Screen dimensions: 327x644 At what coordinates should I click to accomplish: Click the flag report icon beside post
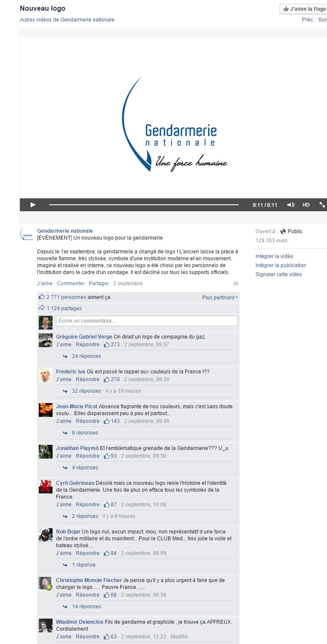[236, 284]
